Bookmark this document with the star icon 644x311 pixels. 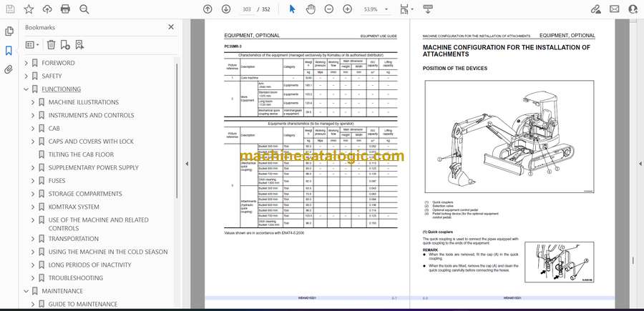[29, 9]
